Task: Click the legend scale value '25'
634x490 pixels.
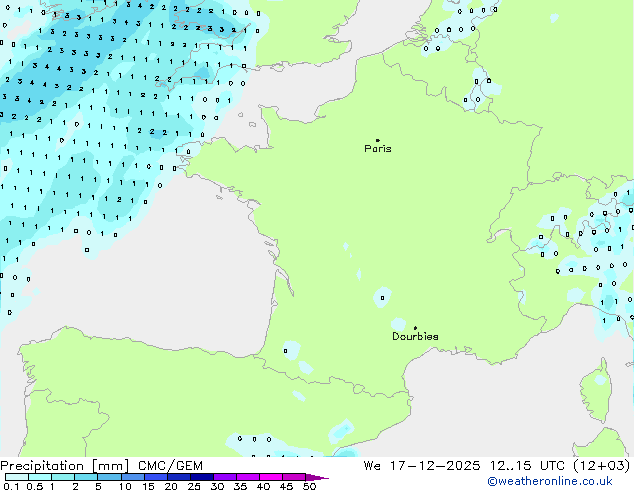Action: point(194,486)
